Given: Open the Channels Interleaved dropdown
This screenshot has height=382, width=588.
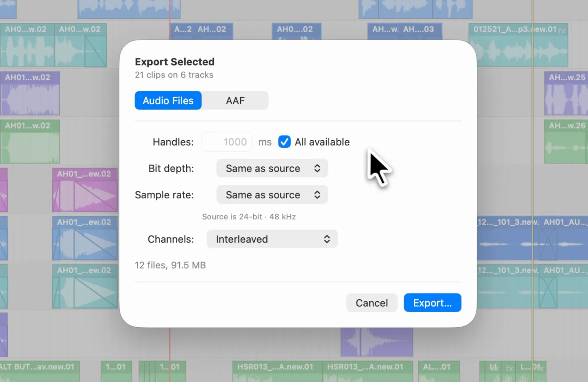Looking at the screenshot, I should [272, 239].
